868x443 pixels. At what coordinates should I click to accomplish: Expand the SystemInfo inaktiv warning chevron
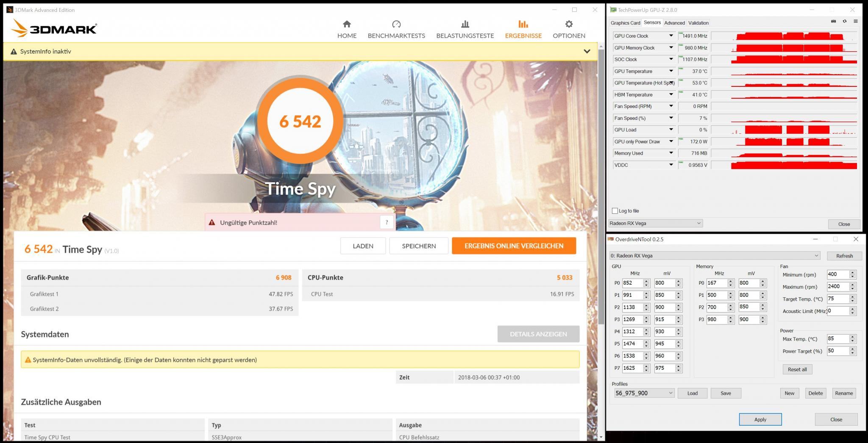point(587,51)
